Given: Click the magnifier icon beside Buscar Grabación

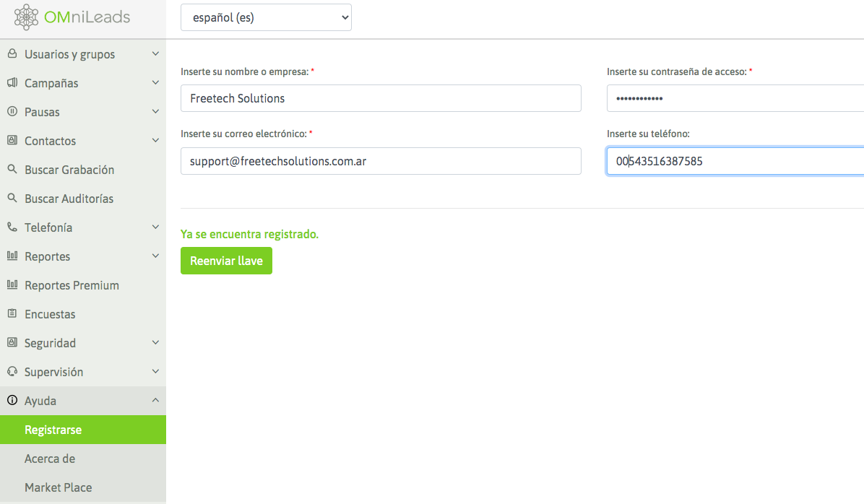Looking at the screenshot, I should click(12, 170).
